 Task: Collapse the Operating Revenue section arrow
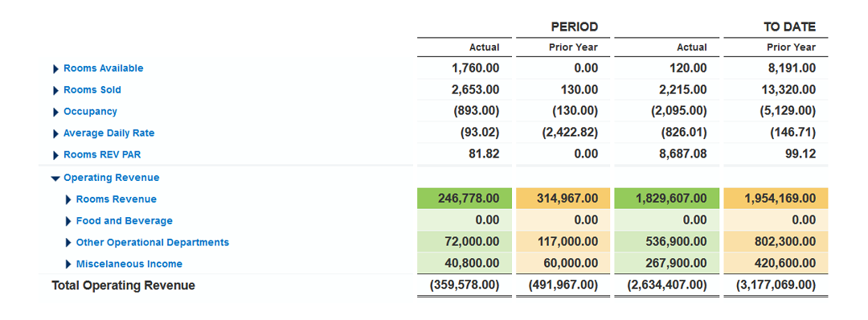click(x=55, y=178)
